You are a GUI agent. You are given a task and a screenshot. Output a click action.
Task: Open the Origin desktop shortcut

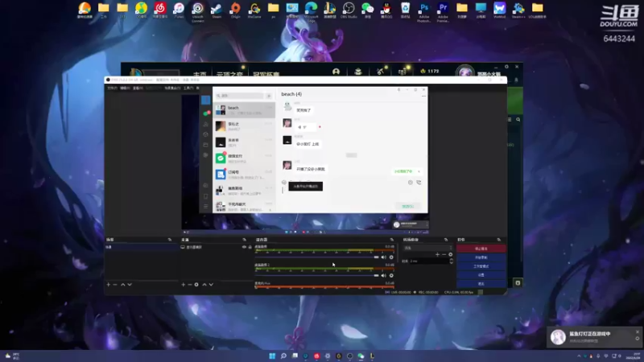[x=235, y=10]
